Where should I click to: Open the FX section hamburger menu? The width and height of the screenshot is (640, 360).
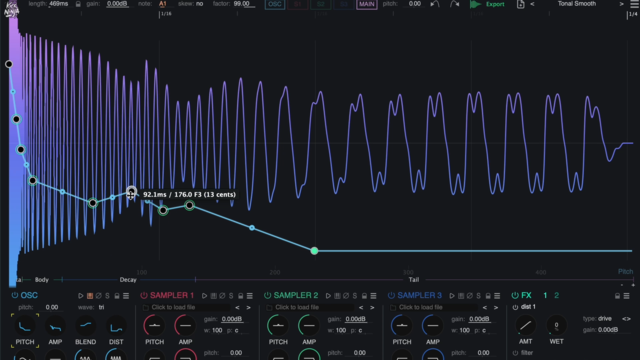(x=626, y=296)
